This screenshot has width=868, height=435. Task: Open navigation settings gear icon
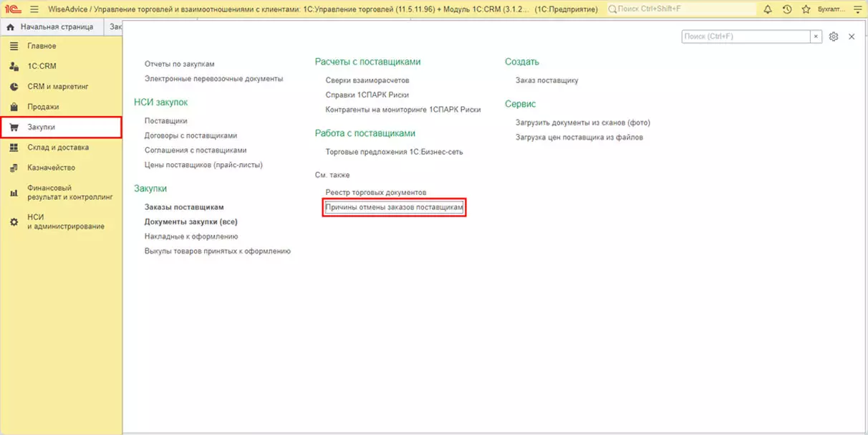tap(834, 37)
